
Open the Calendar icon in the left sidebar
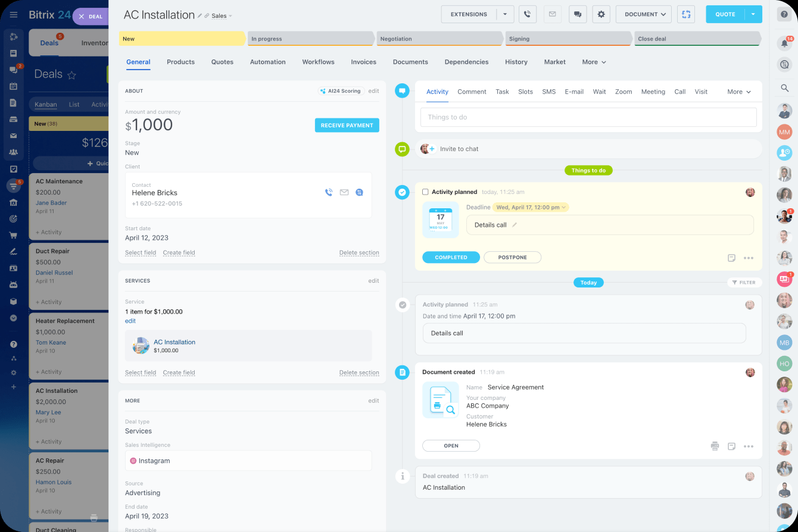[x=13, y=86]
